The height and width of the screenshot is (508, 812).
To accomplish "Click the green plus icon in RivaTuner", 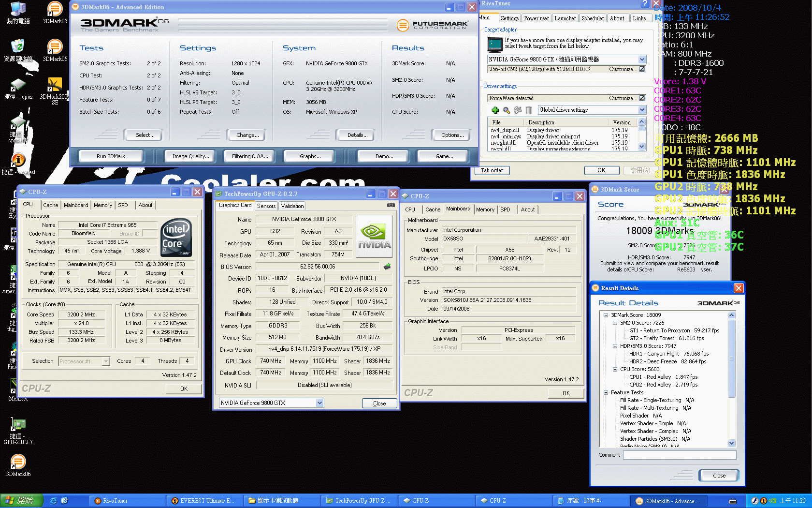I will pyautogui.click(x=495, y=110).
